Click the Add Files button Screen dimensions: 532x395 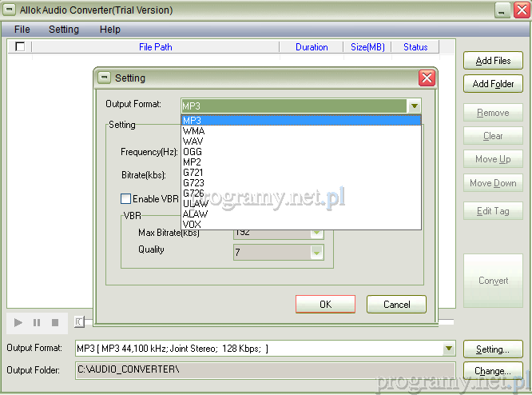point(493,61)
